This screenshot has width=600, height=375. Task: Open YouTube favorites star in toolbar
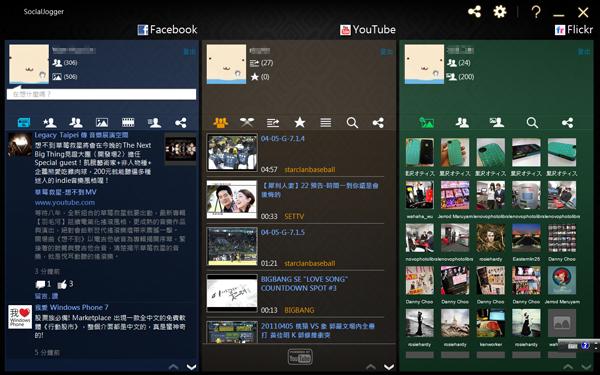[300, 122]
